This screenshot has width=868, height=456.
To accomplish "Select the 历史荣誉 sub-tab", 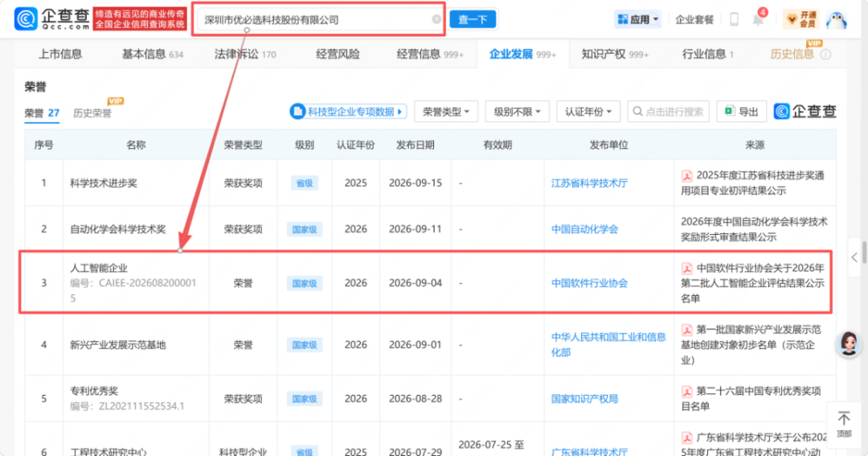I will (x=92, y=113).
